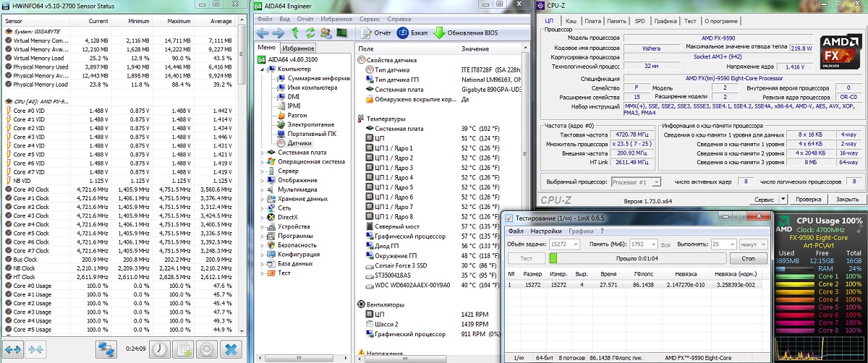Expand Системная плата node in AIDA64 tree

[x=262, y=153]
